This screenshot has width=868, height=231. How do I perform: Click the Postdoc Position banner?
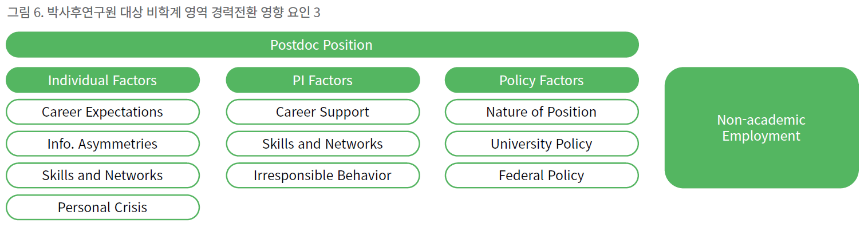[x=322, y=45]
